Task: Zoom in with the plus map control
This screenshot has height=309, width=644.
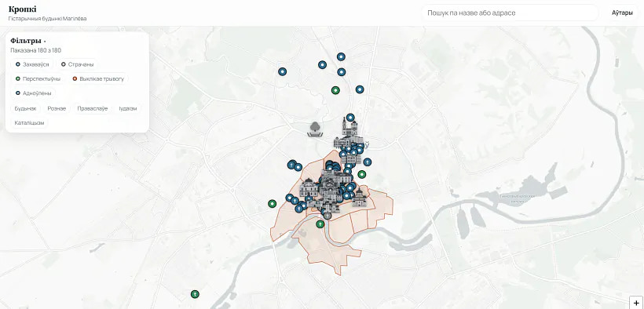Action: (636, 303)
